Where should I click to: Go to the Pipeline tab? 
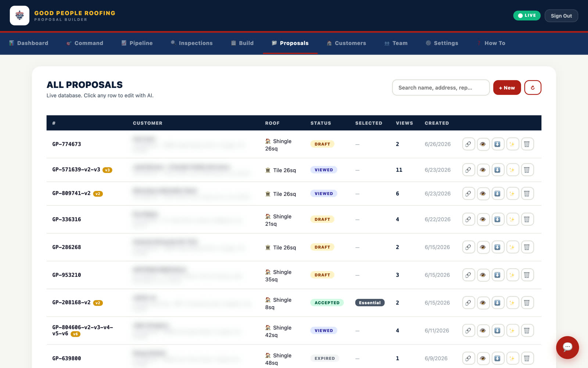(137, 43)
